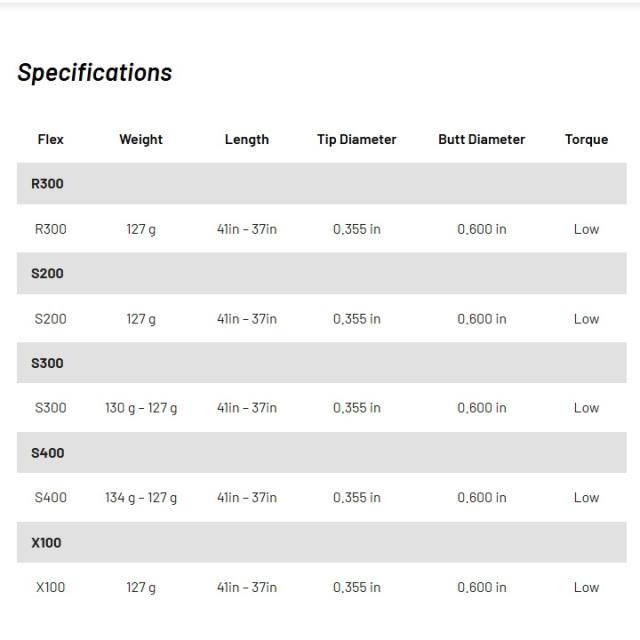This screenshot has width=640, height=640.
Task: Select the Tip Diameter column header
Action: tap(357, 139)
